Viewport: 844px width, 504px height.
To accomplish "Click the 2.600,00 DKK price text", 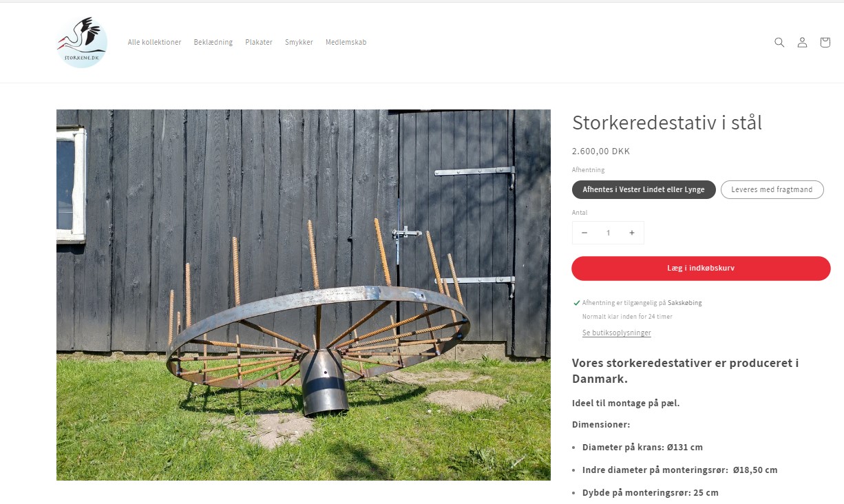I will tap(601, 151).
